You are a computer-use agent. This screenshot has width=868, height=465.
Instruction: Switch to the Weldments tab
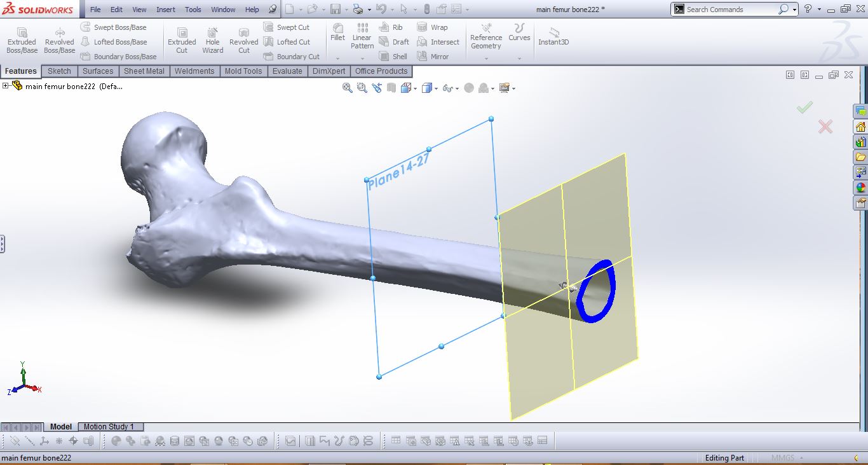click(x=194, y=71)
